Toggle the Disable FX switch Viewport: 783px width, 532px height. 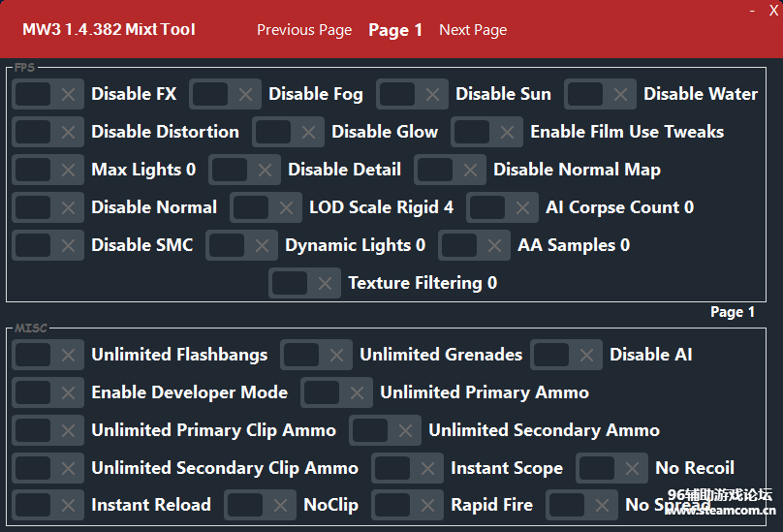coord(48,94)
